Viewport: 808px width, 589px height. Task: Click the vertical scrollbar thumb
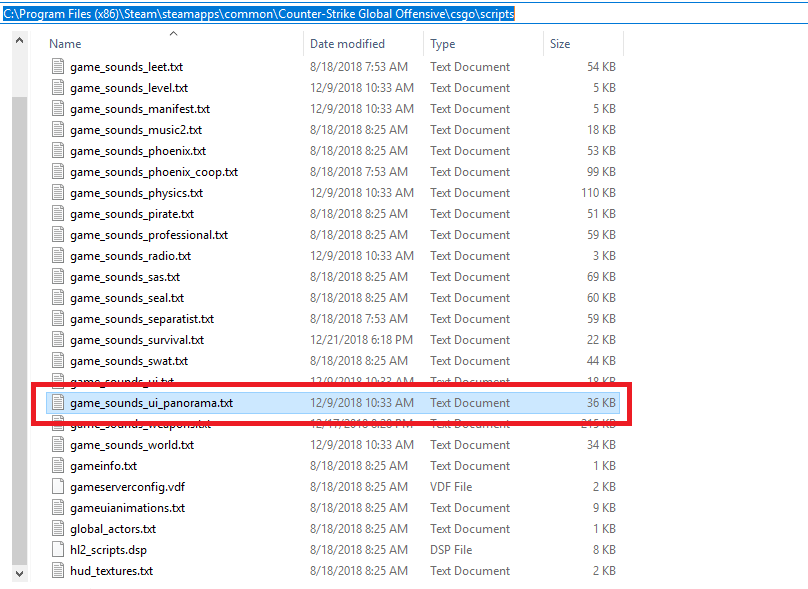coord(20,330)
